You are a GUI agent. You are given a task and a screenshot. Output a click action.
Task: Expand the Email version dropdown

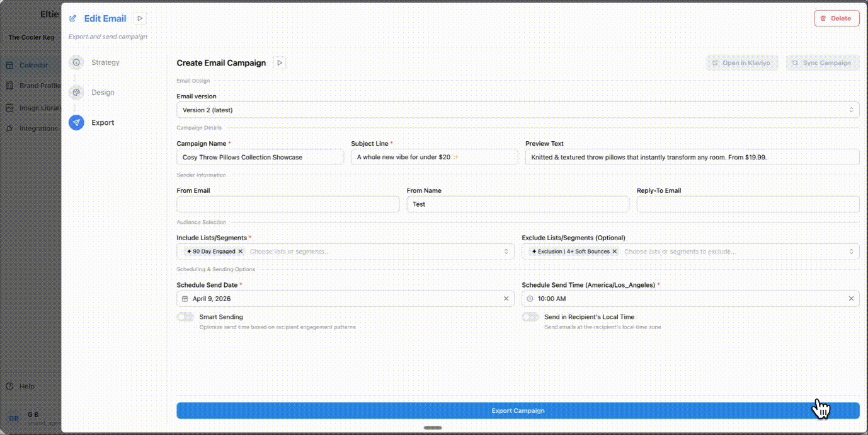[517, 110]
